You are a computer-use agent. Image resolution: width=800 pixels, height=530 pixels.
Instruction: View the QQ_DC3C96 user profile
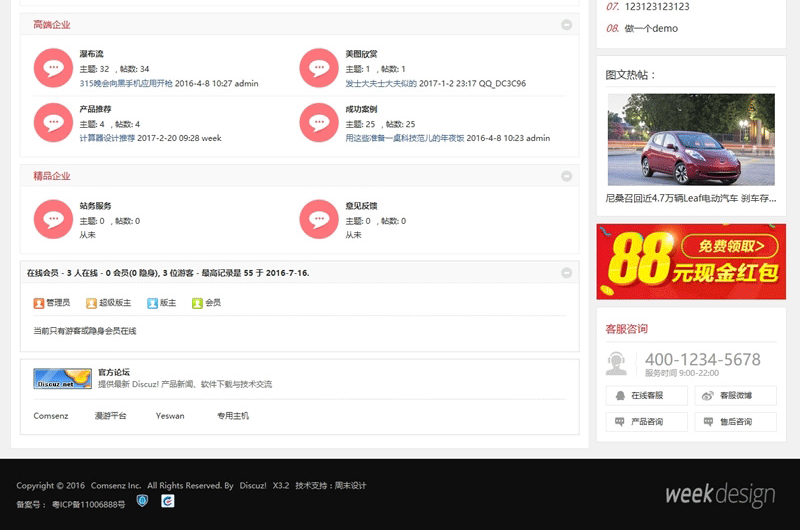tap(502, 83)
